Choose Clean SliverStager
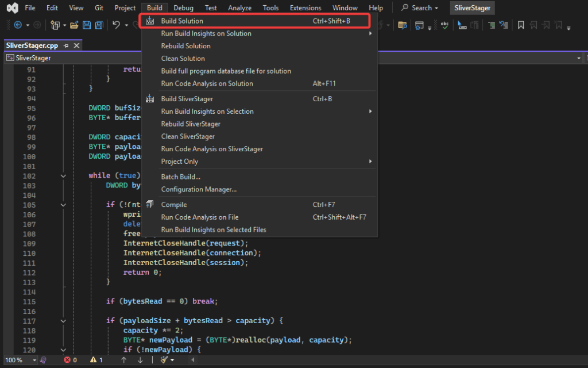This screenshot has width=588, height=368. 260,136
